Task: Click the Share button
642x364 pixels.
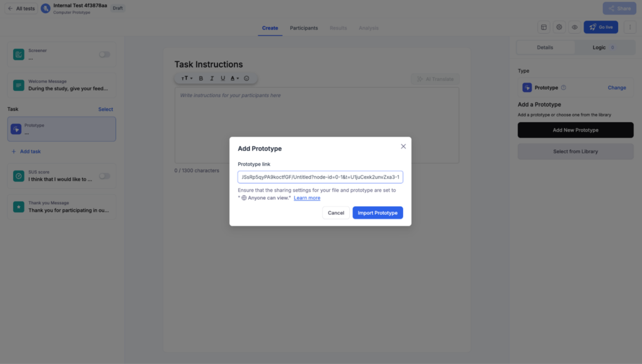Action: point(619,8)
